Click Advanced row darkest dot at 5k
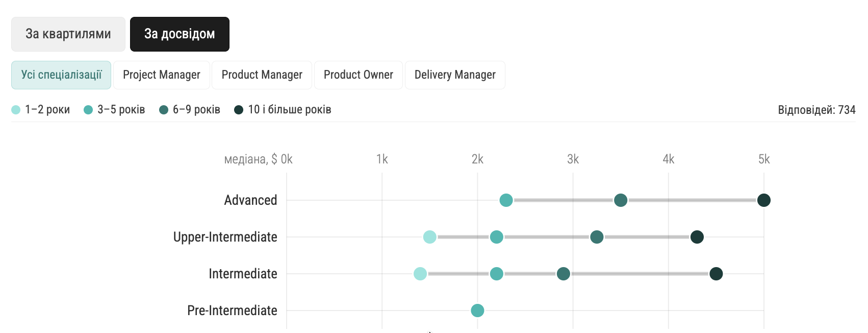Image resolution: width=868 pixels, height=333 pixels. coord(763,200)
